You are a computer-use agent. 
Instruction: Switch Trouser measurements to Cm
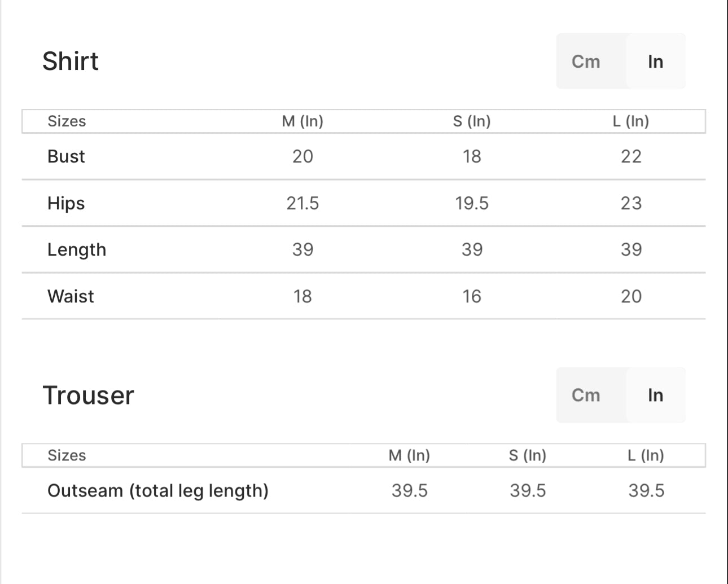click(586, 395)
